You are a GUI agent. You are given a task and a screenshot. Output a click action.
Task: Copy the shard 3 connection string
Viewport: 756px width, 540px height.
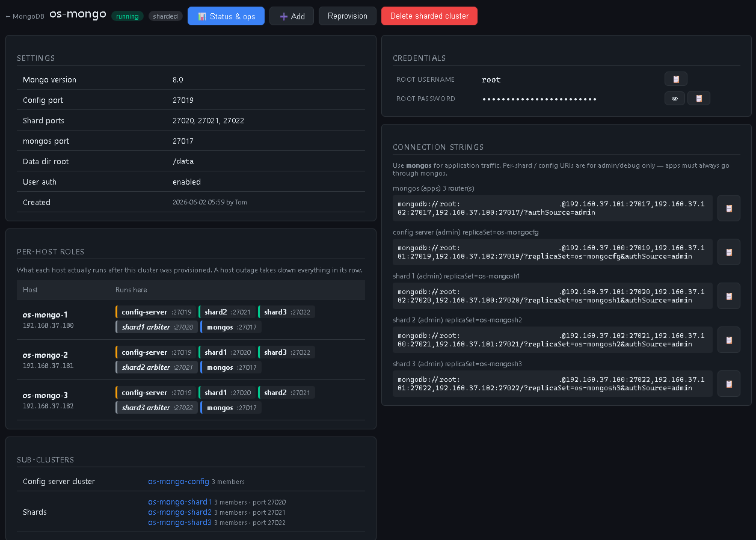click(729, 384)
